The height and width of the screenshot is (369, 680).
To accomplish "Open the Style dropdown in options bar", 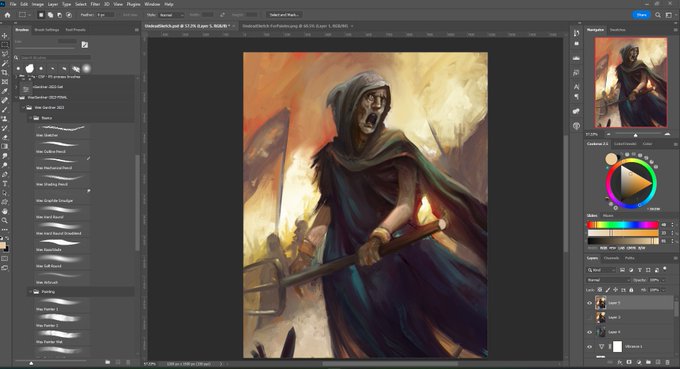I will (171, 15).
